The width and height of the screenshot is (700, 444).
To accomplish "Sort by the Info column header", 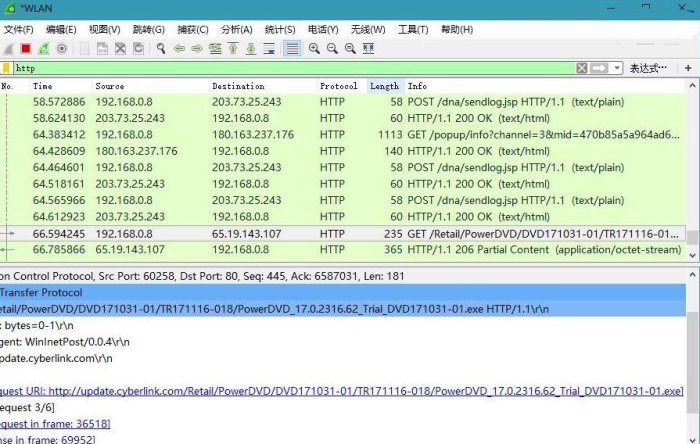I will [546, 86].
